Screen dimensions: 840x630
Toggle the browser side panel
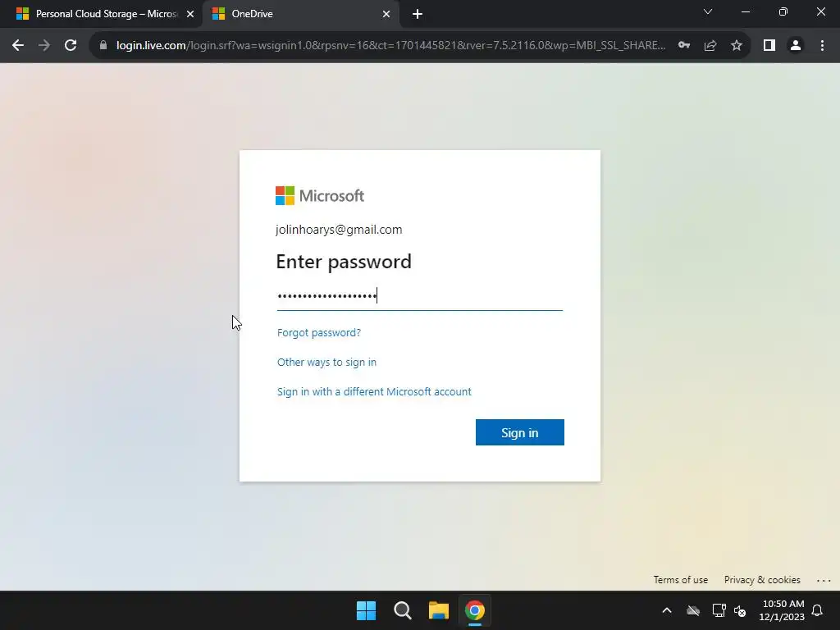point(769,46)
